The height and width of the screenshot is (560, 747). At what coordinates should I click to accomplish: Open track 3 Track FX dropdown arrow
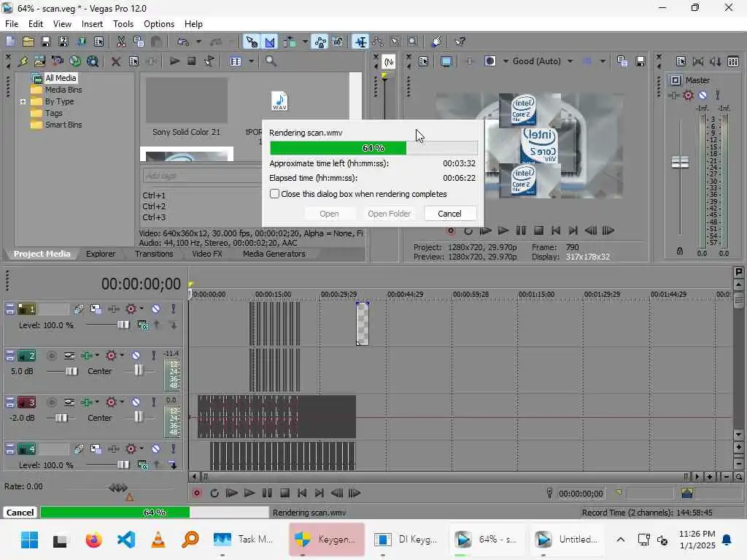pyautogui.click(x=122, y=402)
